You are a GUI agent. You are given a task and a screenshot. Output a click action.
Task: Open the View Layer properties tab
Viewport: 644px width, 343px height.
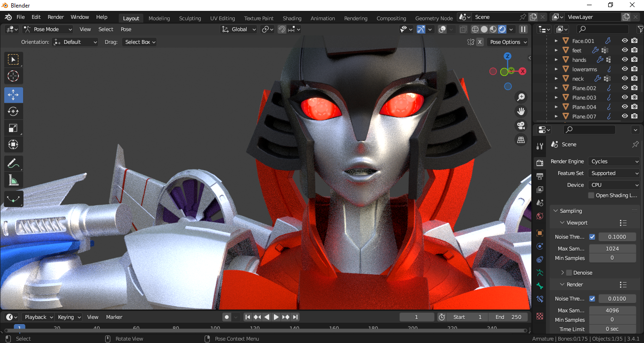coord(540,190)
